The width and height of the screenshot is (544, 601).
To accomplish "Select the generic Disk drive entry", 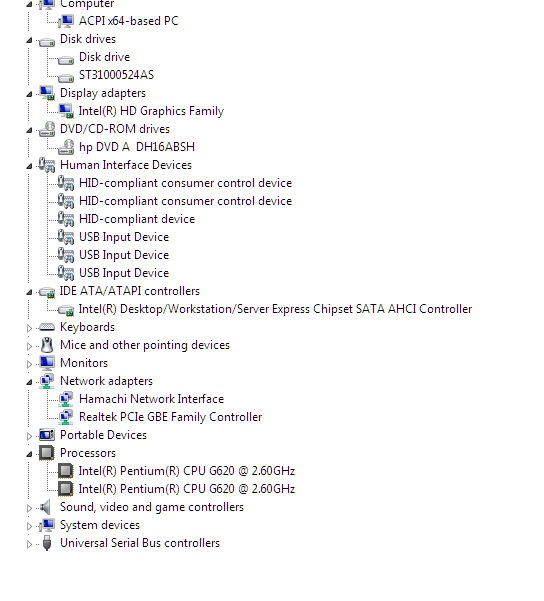I will pos(104,57).
